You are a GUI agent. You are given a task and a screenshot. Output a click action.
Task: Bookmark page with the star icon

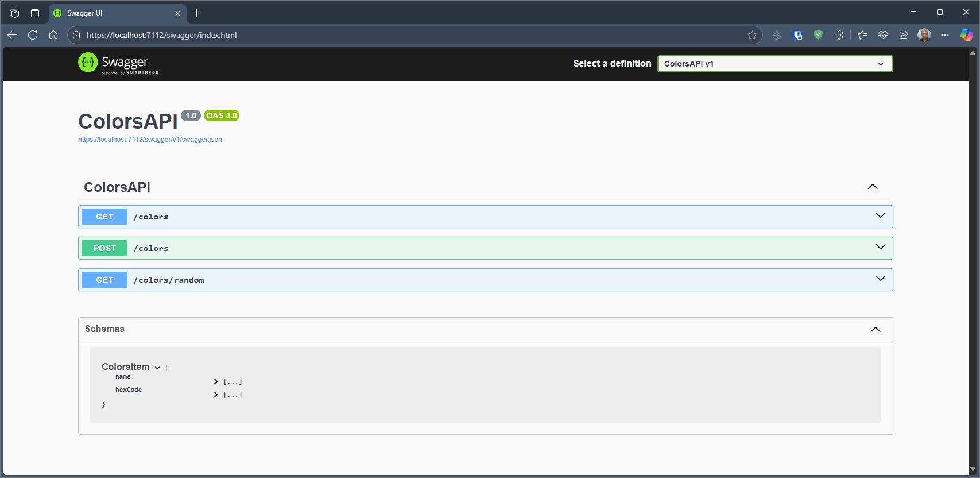(x=752, y=35)
